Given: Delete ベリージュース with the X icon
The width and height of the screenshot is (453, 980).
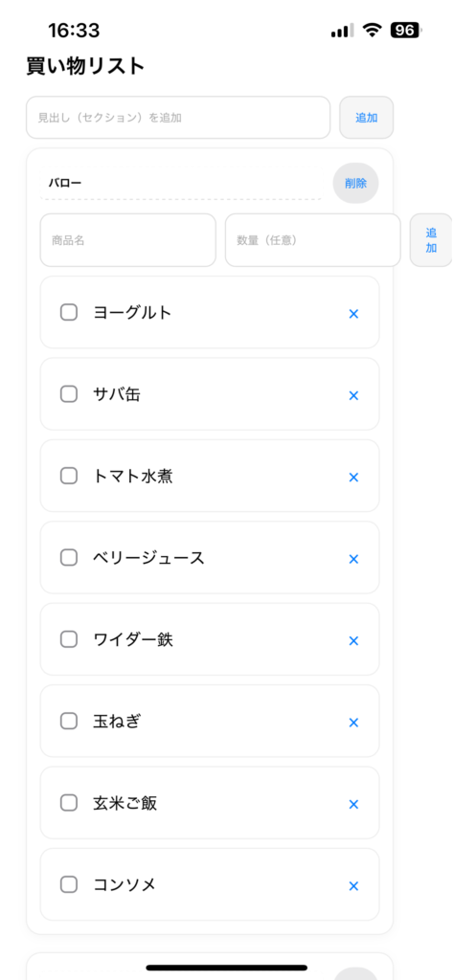Looking at the screenshot, I should (353, 559).
